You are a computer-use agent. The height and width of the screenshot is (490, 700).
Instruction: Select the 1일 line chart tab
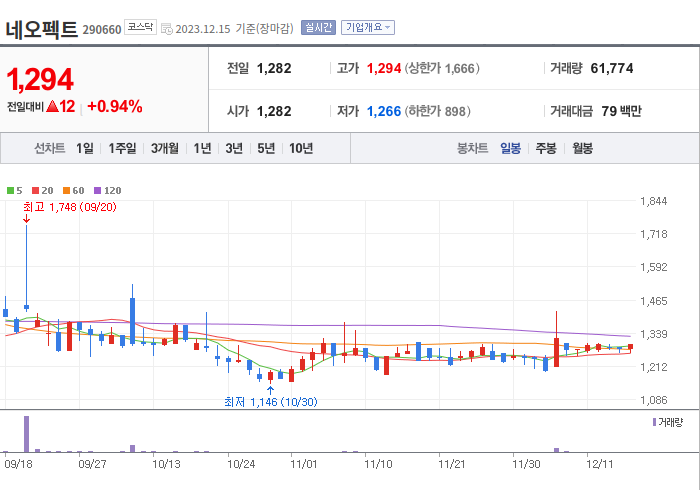point(85,148)
